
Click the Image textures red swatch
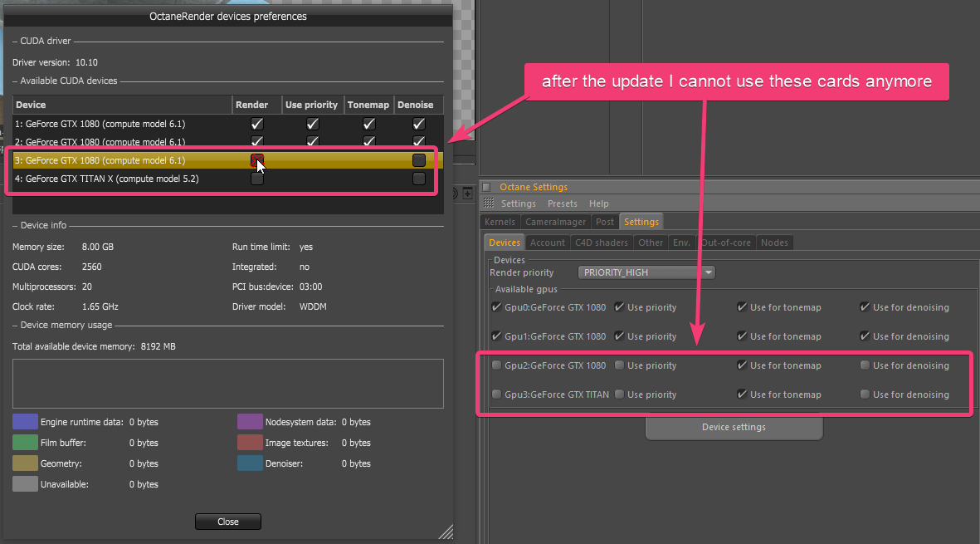click(x=250, y=443)
